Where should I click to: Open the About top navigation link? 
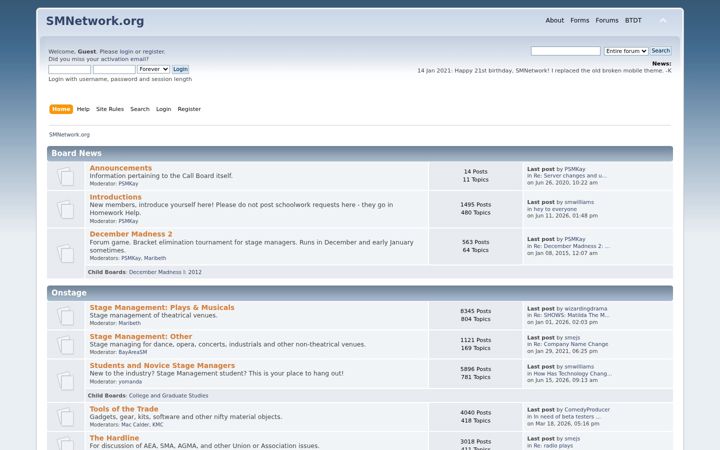click(x=555, y=21)
